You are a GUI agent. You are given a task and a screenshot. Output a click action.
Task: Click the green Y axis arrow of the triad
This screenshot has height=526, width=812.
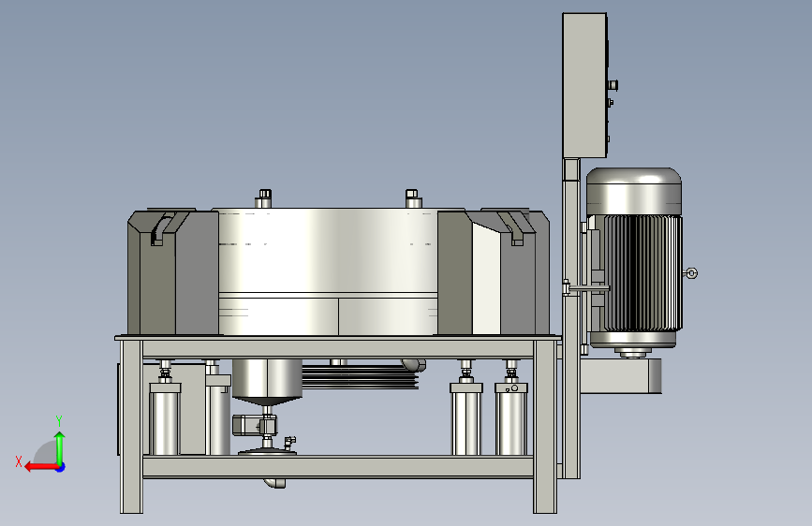click(60, 447)
